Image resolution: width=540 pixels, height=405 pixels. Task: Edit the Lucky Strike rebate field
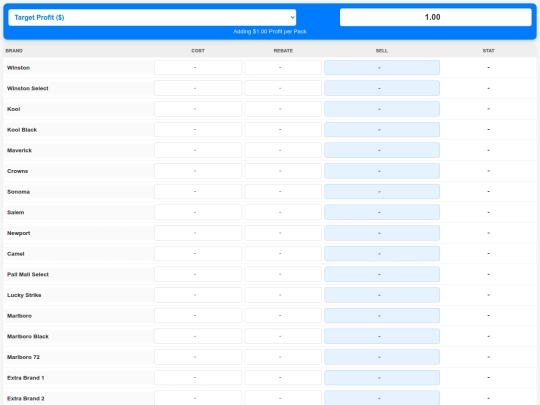coord(283,295)
